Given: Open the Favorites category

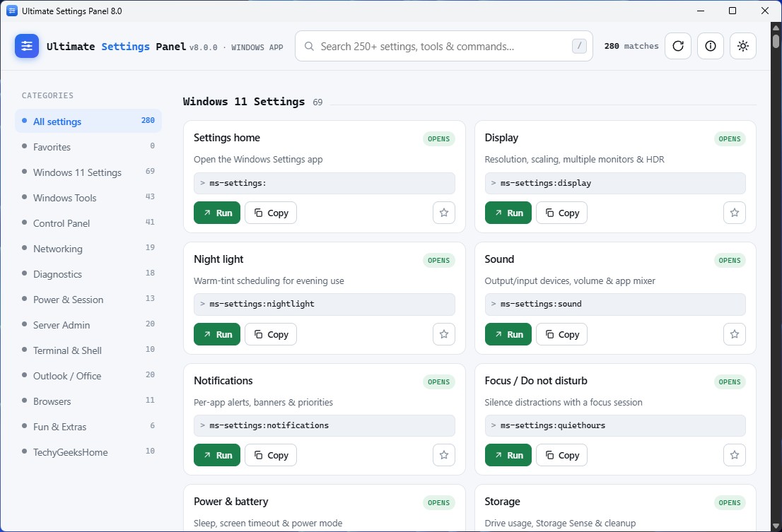Looking at the screenshot, I should (x=88, y=146).
